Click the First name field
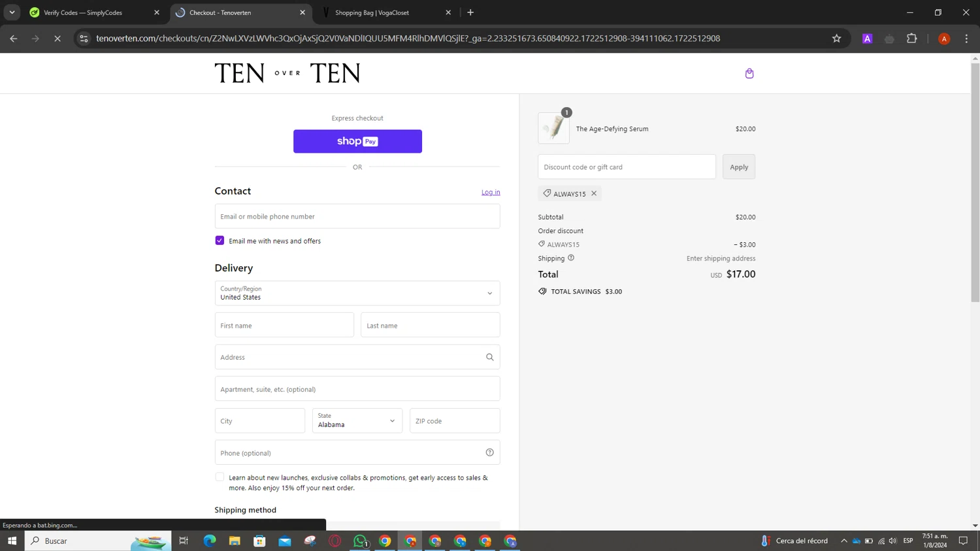This screenshot has width=980, height=551. pos(284,325)
